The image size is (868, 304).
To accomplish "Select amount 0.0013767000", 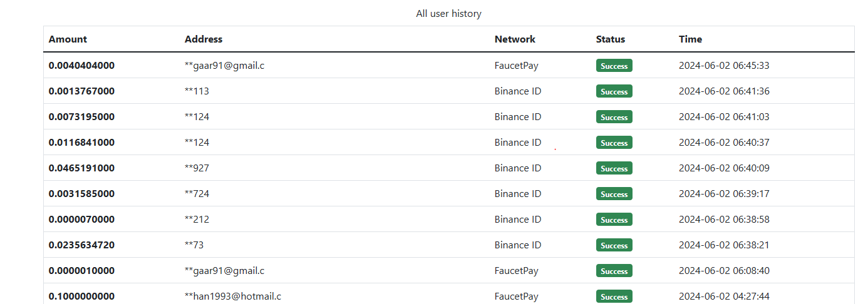I will click(x=81, y=91).
